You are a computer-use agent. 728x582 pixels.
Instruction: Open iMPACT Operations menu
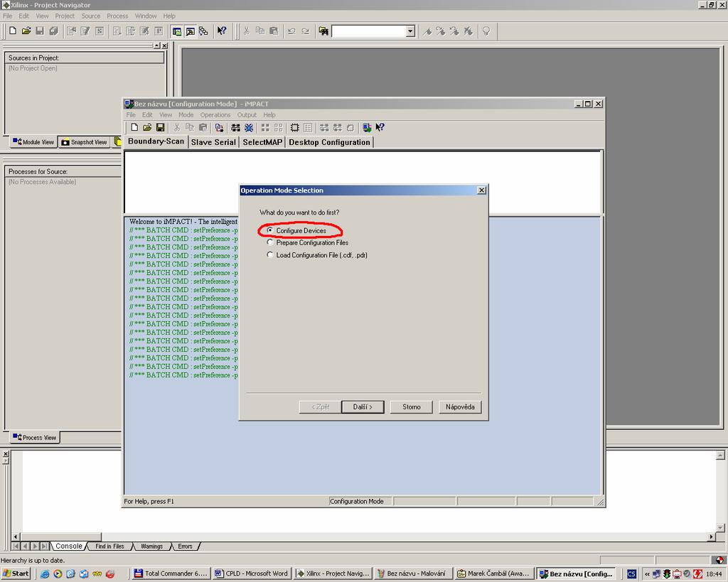coord(215,114)
